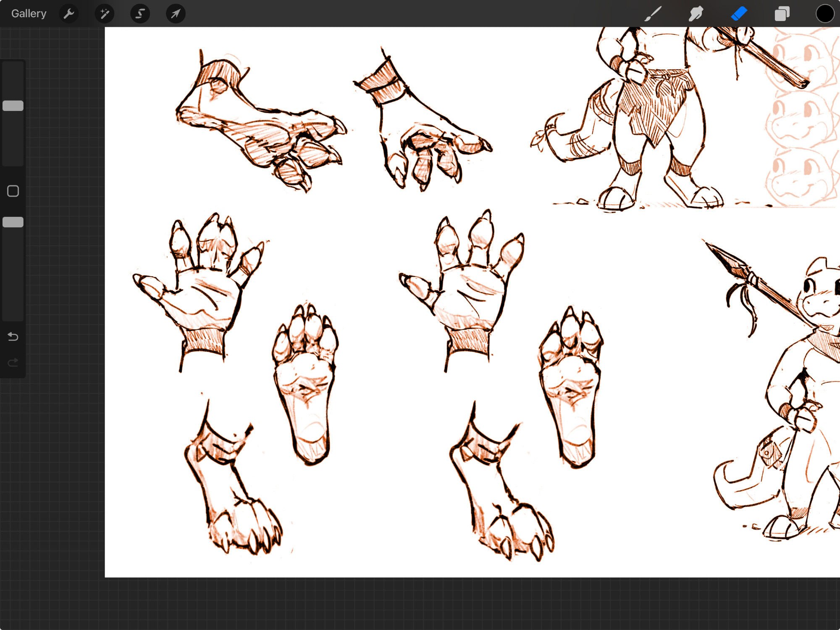
Task: Click the brush size slider handle
Action: tap(13, 105)
